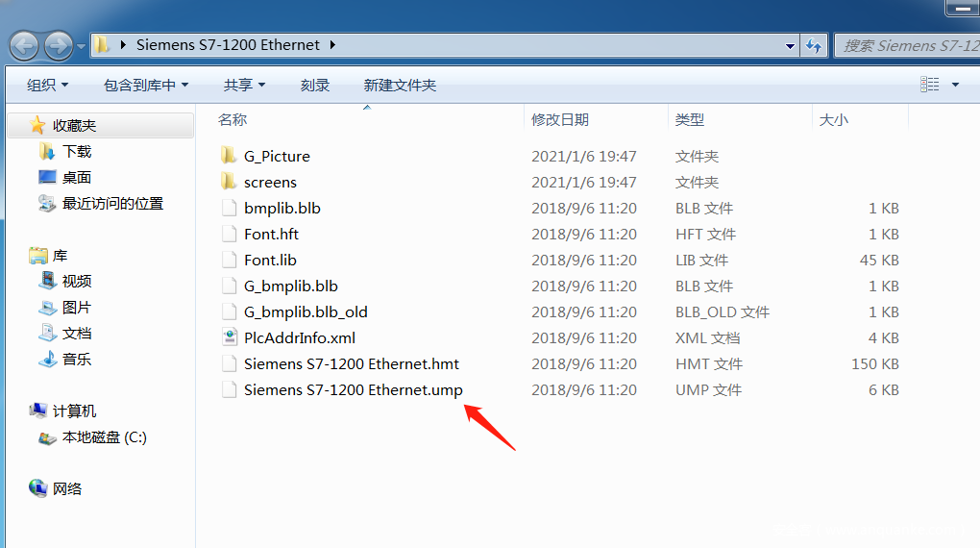This screenshot has width=980, height=548.
Task: Go forward with the Forward arrow button
Action: pyautogui.click(x=59, y=46)
